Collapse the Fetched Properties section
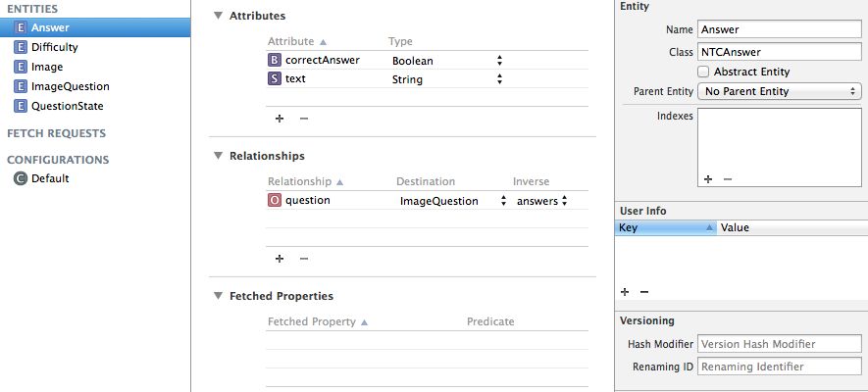Image resolution: width=868 pixels, height=392 pixels. click(217, 296)
